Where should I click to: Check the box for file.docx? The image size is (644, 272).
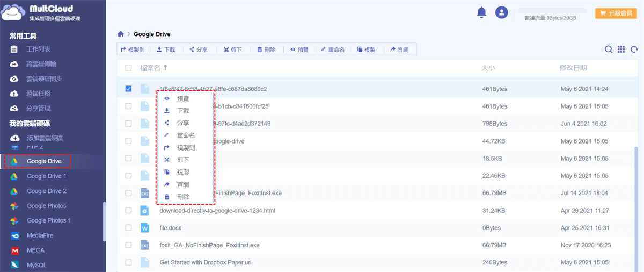[128, 228]
